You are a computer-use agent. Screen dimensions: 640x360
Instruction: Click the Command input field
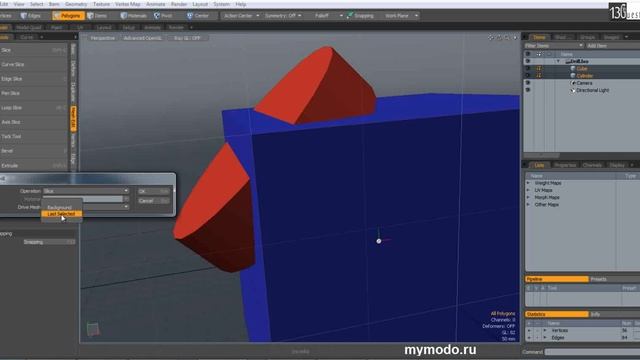[x=592, y=352]
